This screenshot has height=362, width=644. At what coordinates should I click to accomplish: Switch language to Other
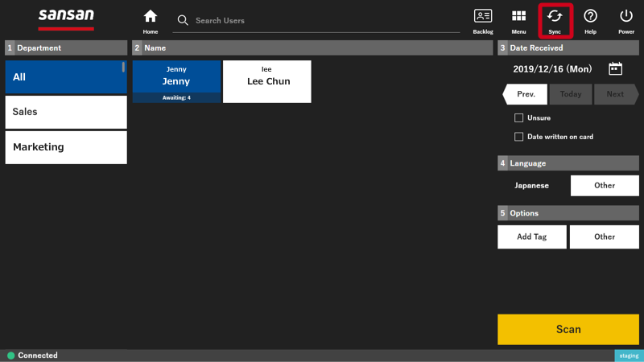pos(605,186)
